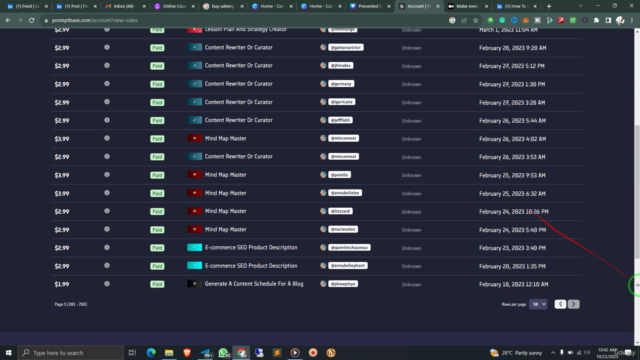Go to previous page of sales
The height and width of the screenshot is (360, 640).
coord(560,304)
